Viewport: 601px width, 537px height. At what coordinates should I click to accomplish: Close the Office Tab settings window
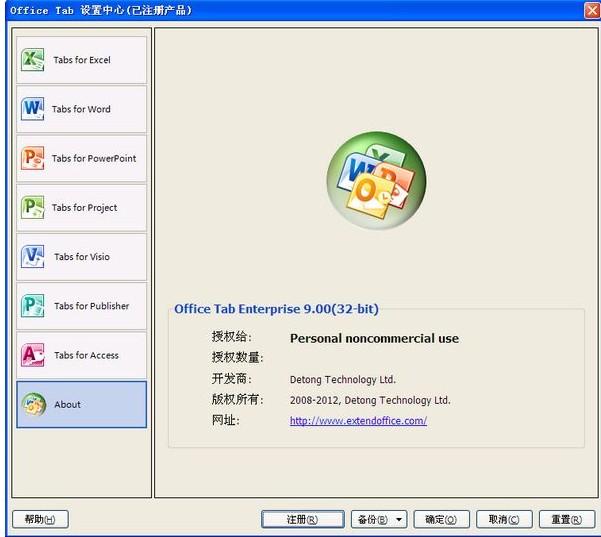592,10
